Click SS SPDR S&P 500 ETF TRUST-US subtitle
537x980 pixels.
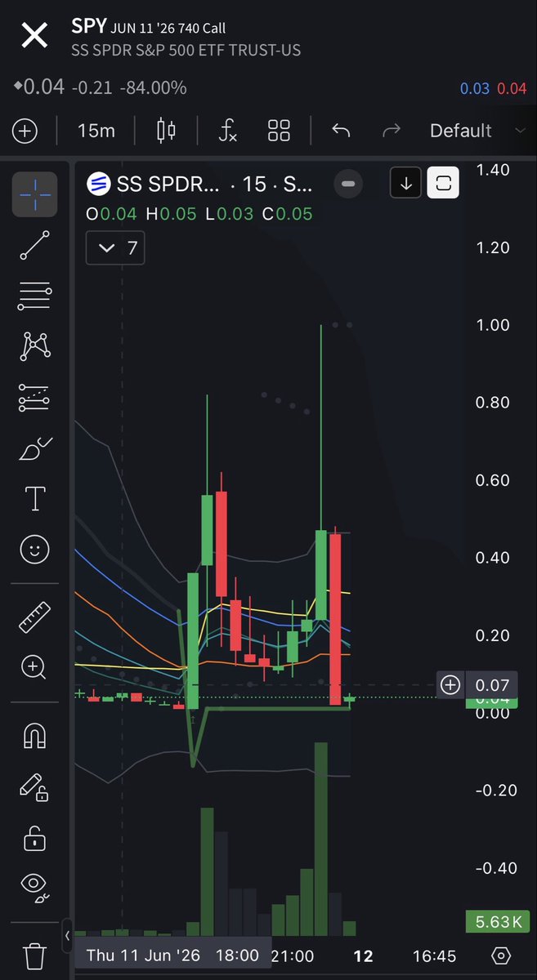tap(186, 51)
